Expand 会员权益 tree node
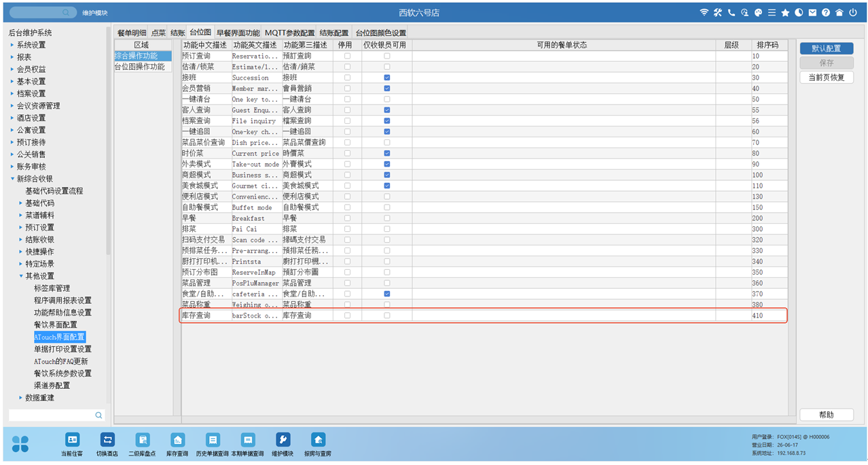 12,69
